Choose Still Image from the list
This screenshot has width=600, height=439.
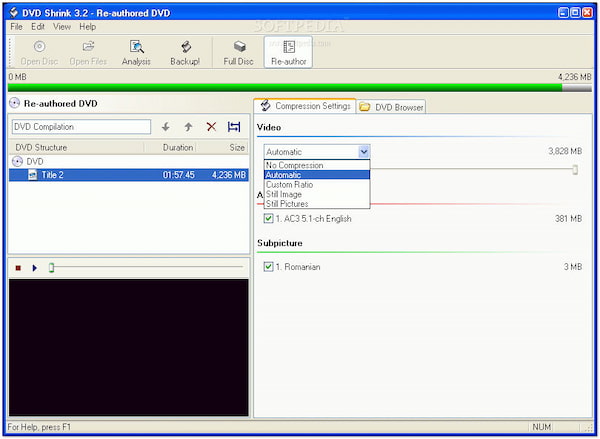pos(317,194)
